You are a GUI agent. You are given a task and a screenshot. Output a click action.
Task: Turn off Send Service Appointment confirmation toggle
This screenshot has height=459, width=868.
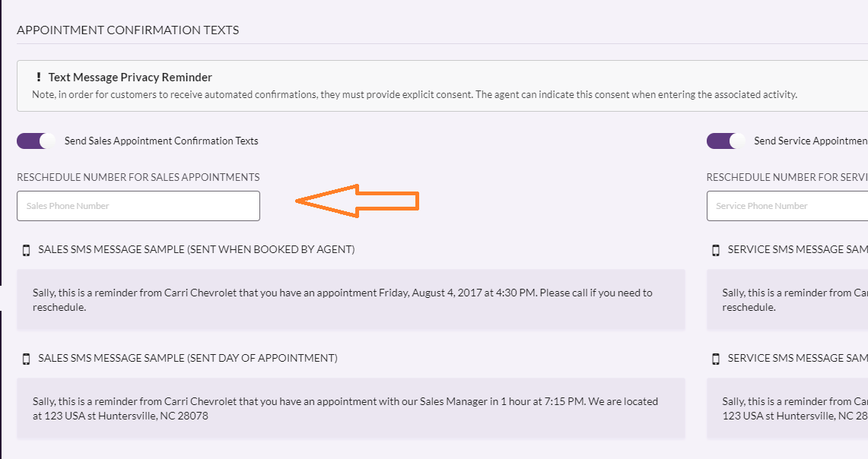(x=726, y=141)
